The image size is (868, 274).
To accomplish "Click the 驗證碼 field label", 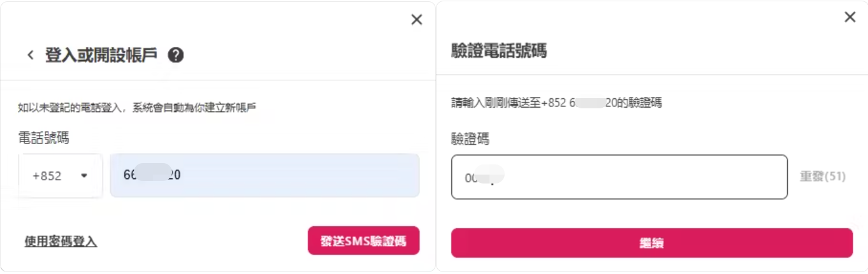I will (x=470, y=138).
